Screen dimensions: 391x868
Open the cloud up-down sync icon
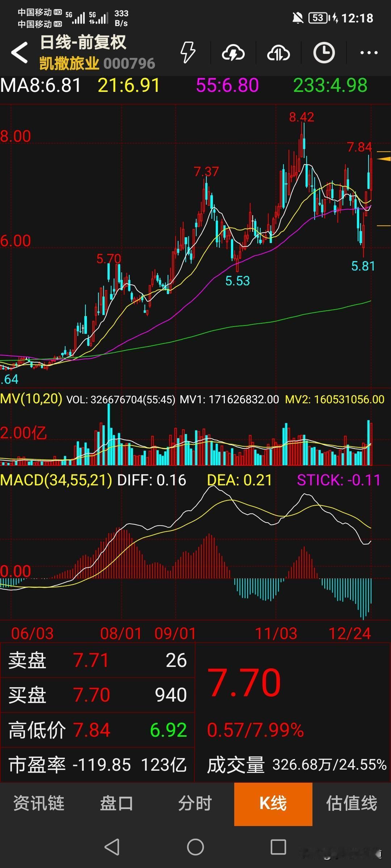(278, 53)
